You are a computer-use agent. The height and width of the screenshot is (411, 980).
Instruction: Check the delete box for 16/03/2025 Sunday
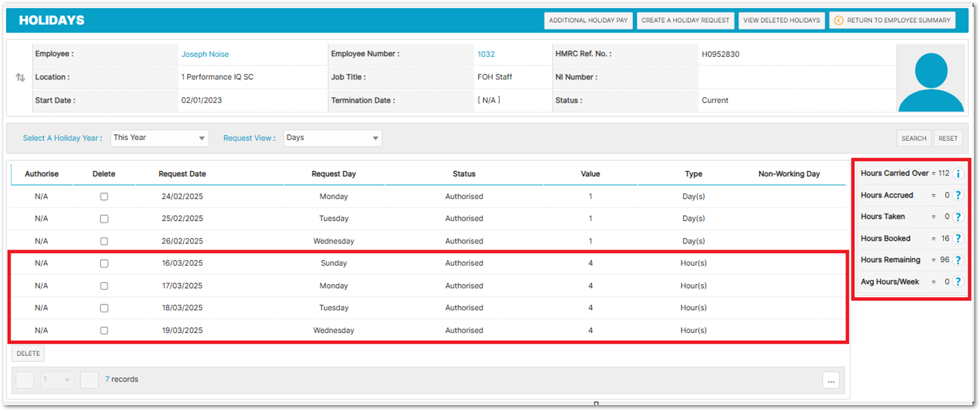point(104,263)
